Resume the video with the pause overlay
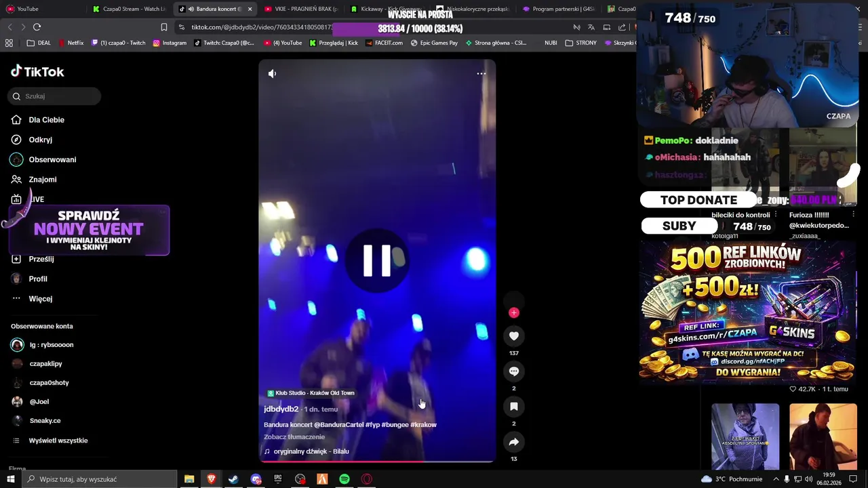The height and width of the screenshot is (488, 868). coord(377,260)
